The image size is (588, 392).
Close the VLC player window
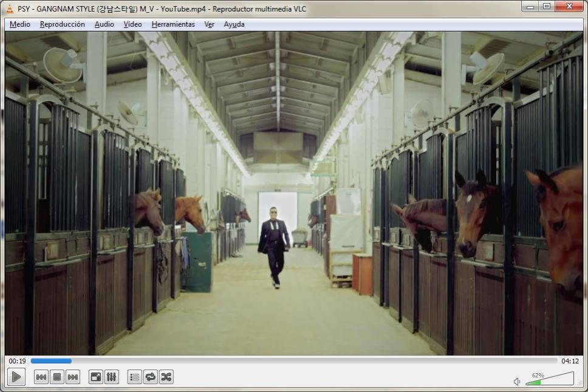[x=569, y=6]
